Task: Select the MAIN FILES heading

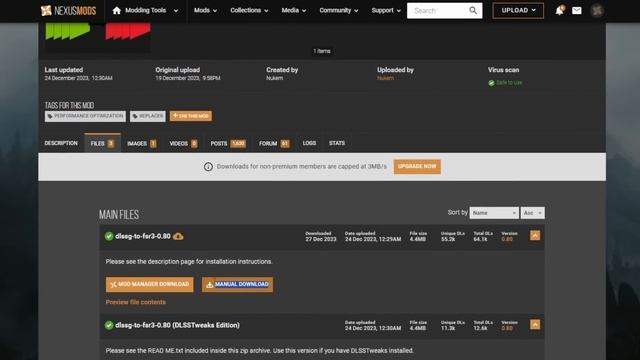Action: [119, 214]
